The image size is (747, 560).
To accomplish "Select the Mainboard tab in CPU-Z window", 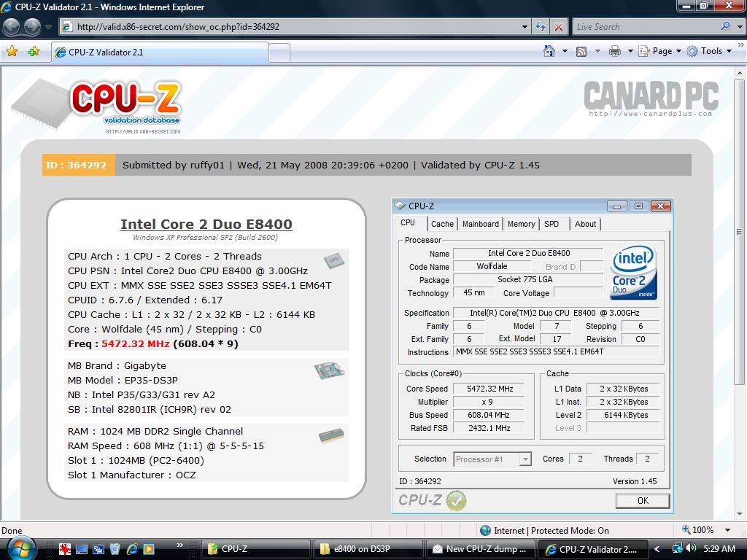I will (480, 224).
